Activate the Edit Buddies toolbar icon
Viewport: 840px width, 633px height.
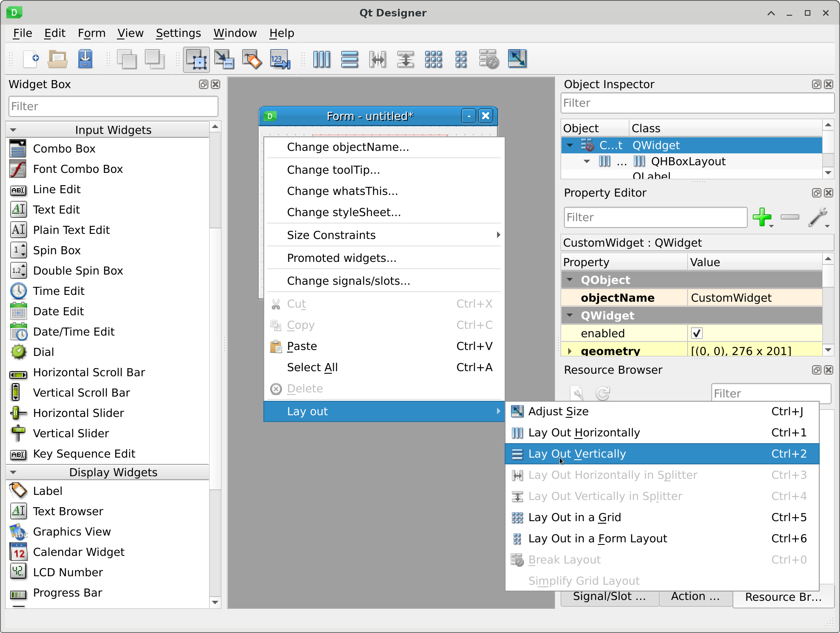tap(252, 59)
